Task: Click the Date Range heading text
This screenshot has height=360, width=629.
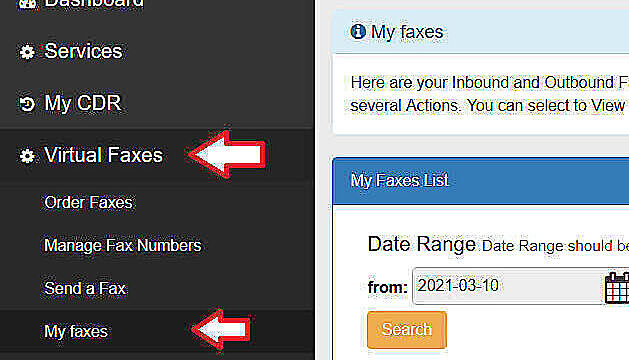Action: (422, 244)
